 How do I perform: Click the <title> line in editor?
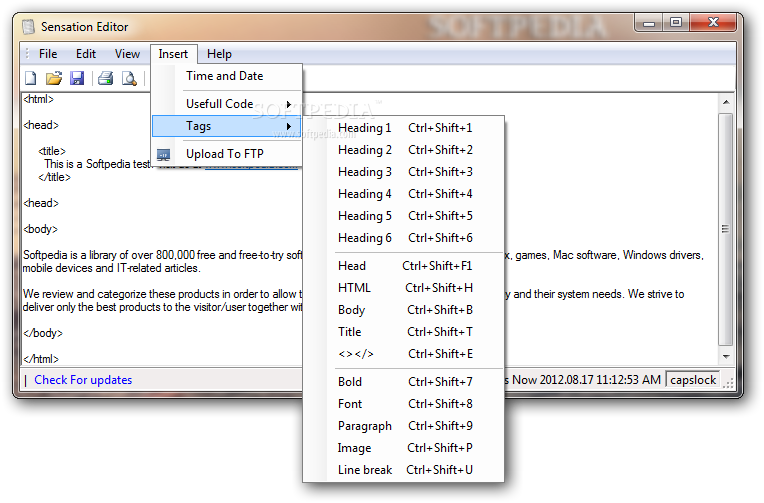(52, 151)
